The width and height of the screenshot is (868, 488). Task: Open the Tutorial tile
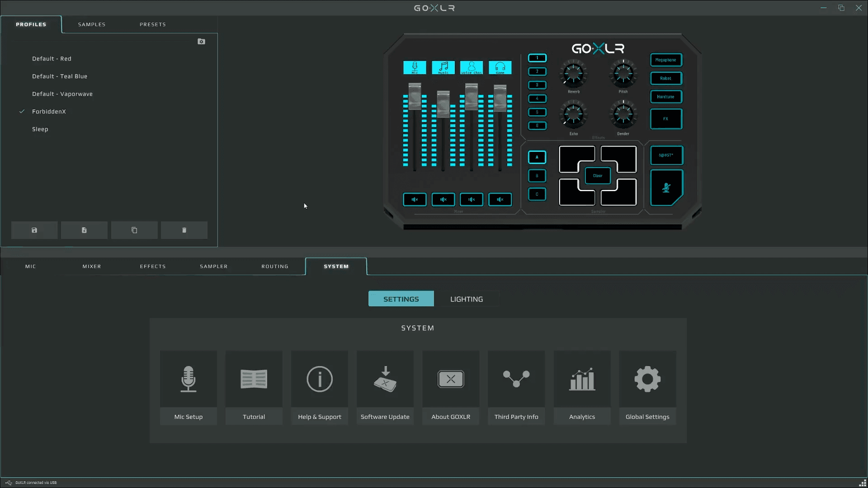pos(254,388)
